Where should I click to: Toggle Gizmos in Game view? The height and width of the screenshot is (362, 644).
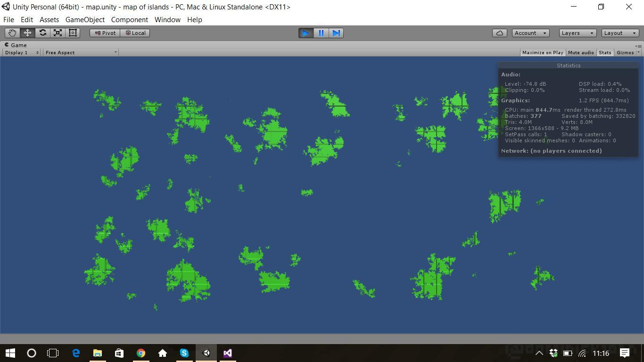pos(625,52)
